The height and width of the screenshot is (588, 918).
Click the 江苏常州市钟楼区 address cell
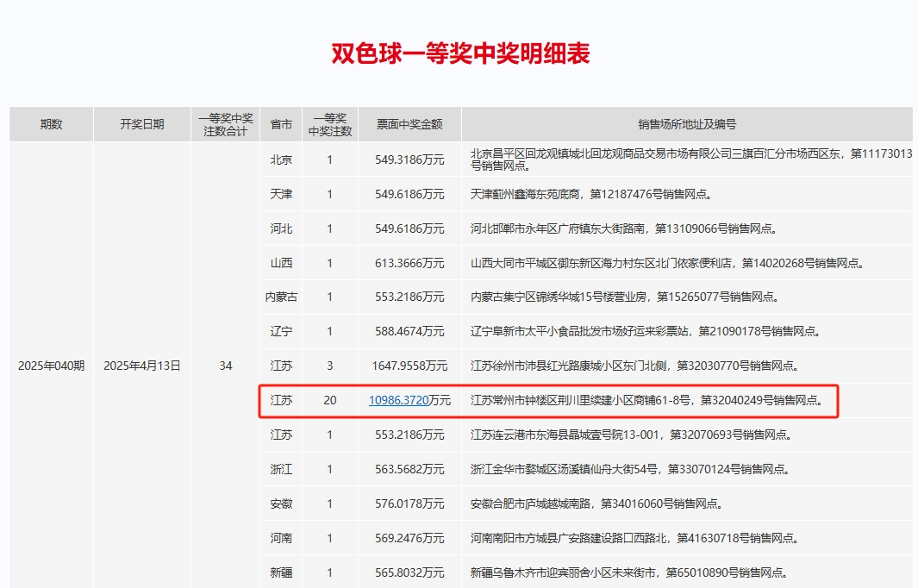coord(687,401)
